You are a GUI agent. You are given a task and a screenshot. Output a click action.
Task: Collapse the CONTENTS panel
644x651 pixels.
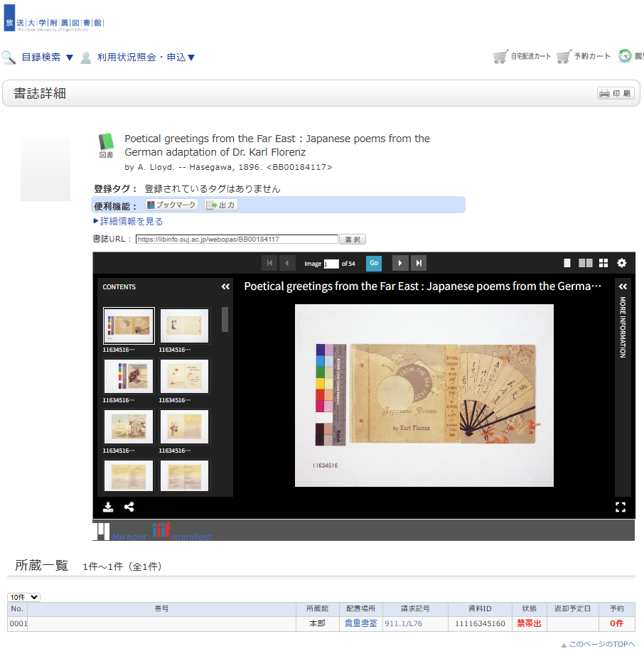(225, 286)
